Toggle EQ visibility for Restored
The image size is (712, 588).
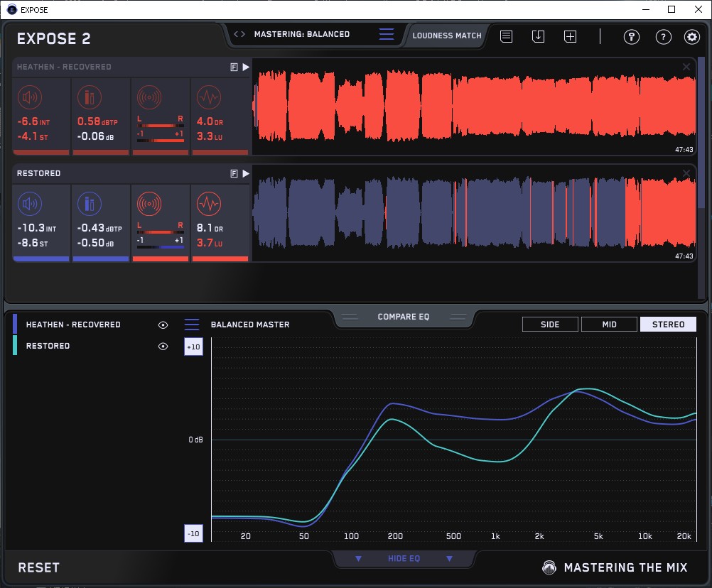(x=163, y=346)
